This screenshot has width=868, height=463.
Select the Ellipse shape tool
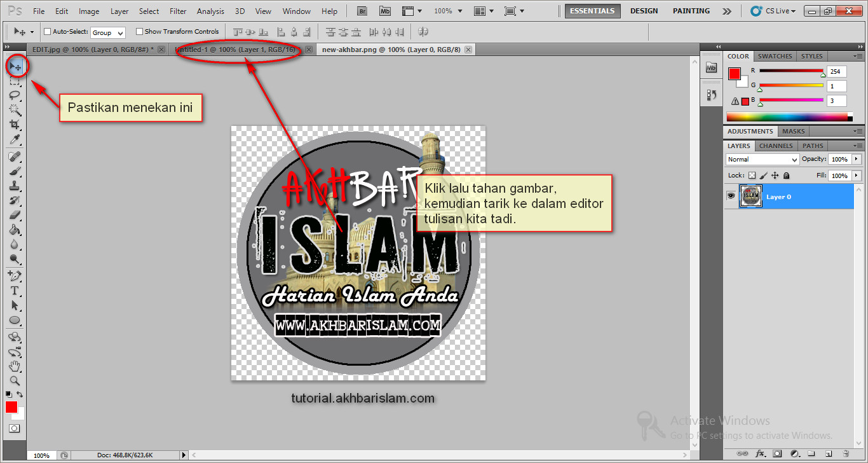click(x=15, y=320)
